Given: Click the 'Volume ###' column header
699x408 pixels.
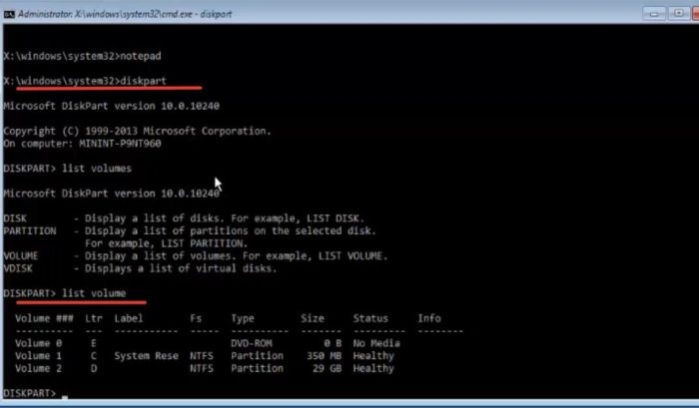Looking at the screenshot, I should 44,318.
